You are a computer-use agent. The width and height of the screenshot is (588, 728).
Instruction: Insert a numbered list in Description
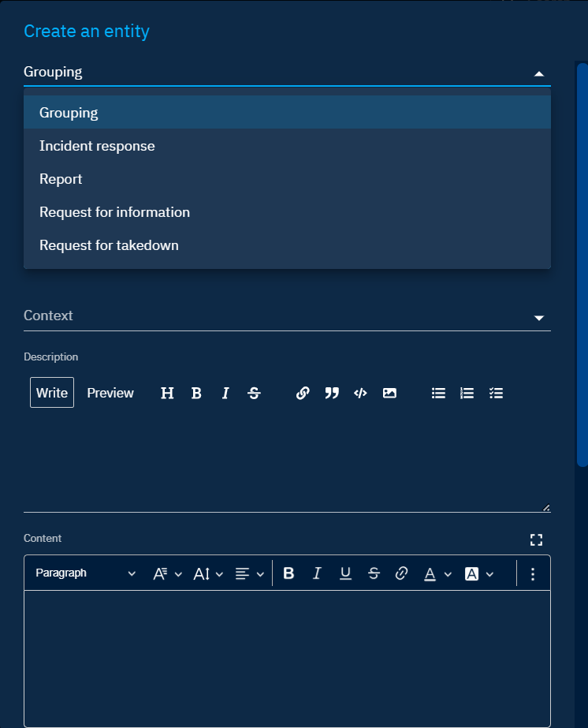point(467,393)
